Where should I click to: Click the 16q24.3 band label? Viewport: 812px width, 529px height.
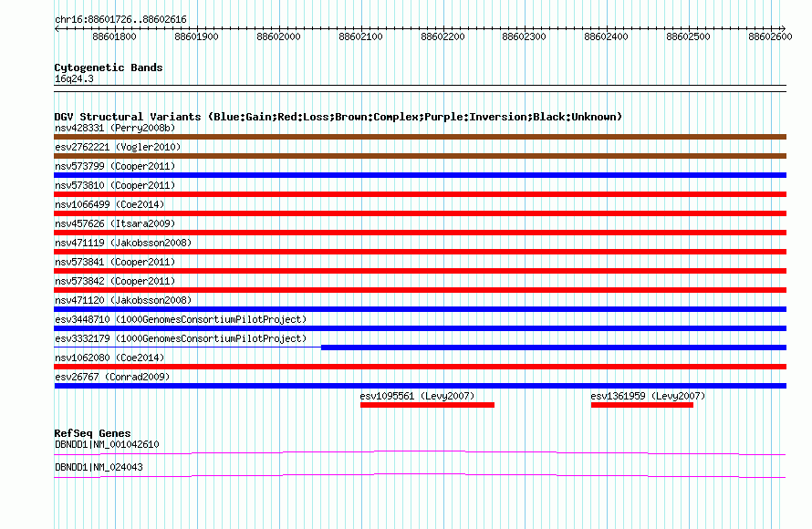[x=74, y=78]
